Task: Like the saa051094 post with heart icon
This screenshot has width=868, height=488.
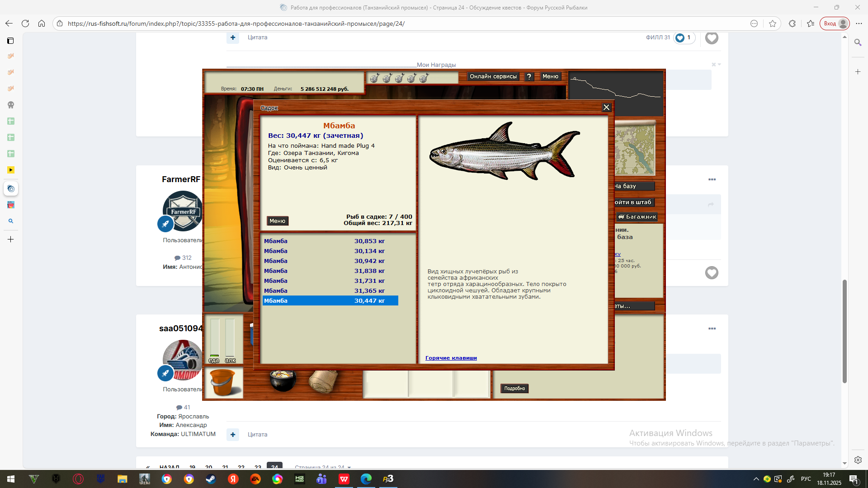Action: [711, 273]
